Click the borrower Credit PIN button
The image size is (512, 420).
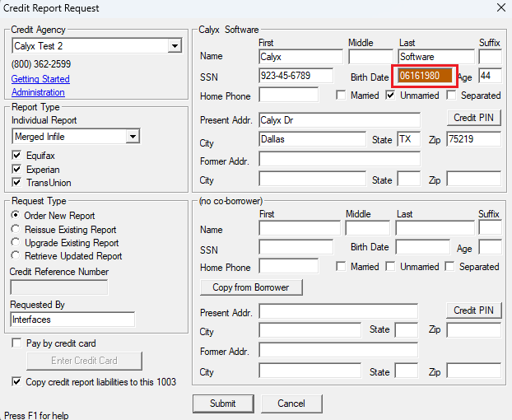pos(474,118)
